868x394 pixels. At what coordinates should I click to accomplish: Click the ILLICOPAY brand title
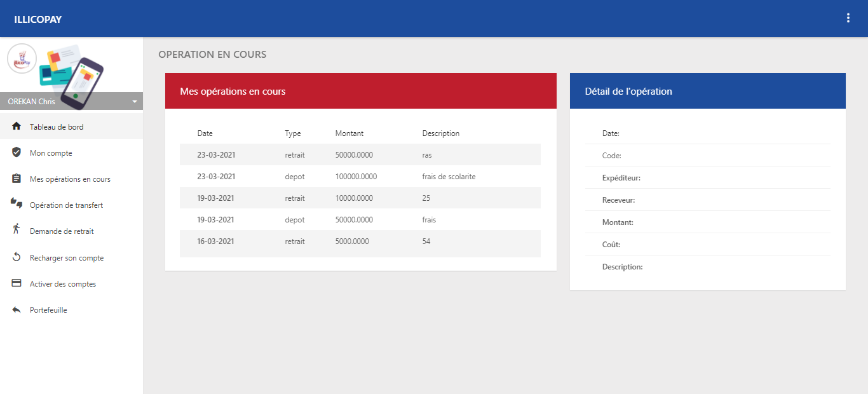click(37, 19)
